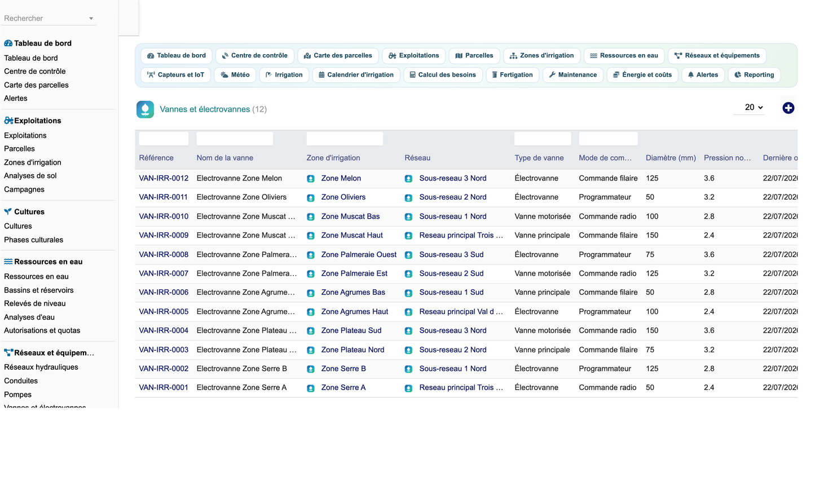Click the zone icon beside Zone Oliviers
Viewport: 815px width, 504px height.
tap(311, 198)
